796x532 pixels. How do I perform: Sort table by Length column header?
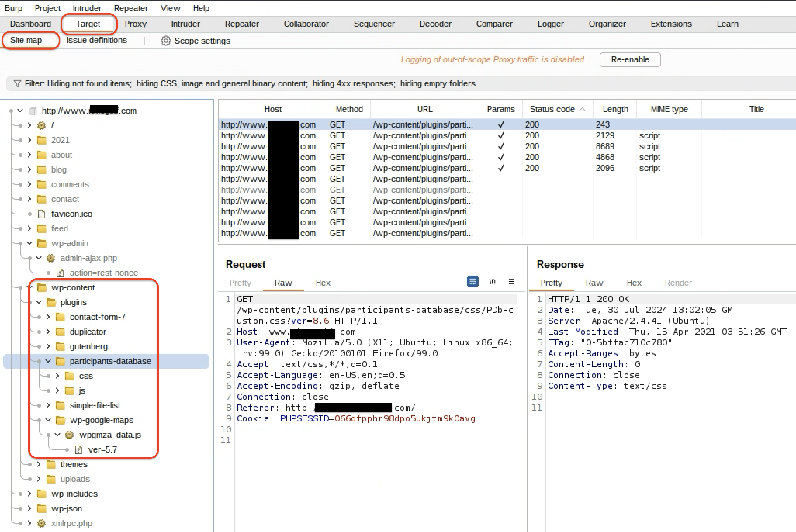tap(615, 109)
